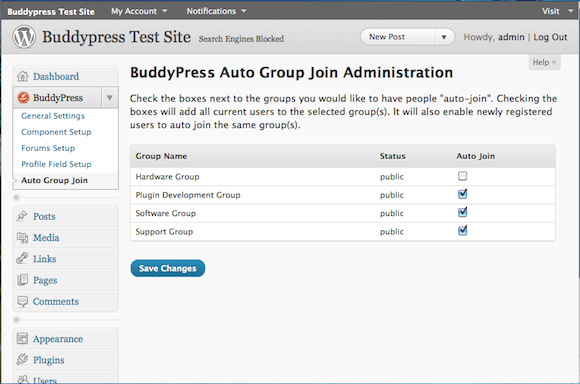
Task: Enable auto join for Hardware Group
Action: tap(462, 176)
